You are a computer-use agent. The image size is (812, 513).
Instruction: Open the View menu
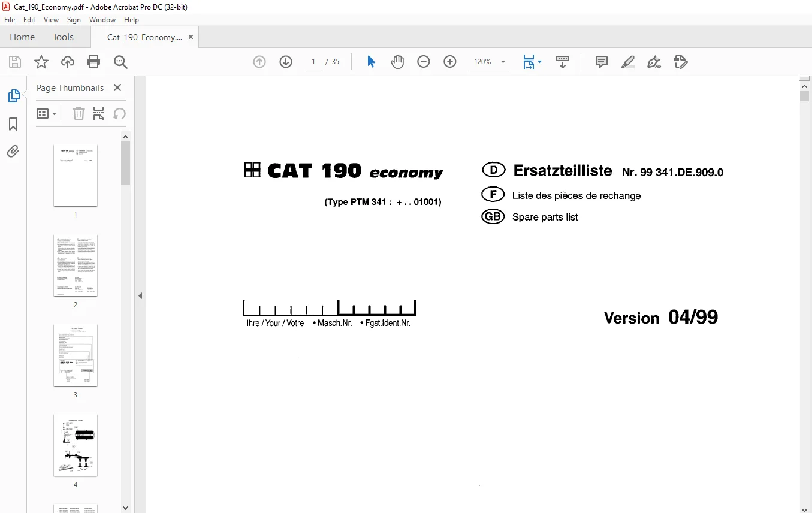coord(52,20)
